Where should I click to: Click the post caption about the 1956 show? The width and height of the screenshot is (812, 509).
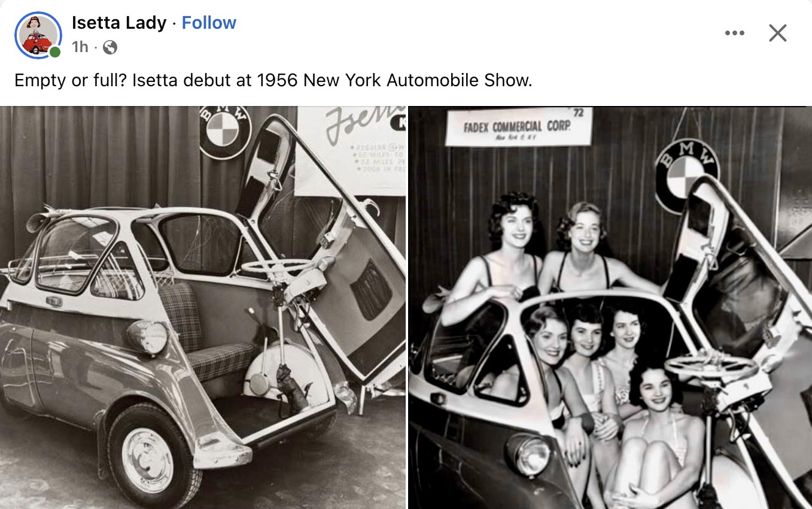[x=273, y=80]
